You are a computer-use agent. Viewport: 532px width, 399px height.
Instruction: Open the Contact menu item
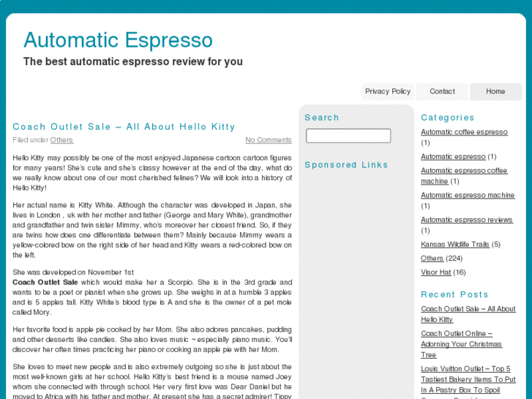click(x=442, y=92)
